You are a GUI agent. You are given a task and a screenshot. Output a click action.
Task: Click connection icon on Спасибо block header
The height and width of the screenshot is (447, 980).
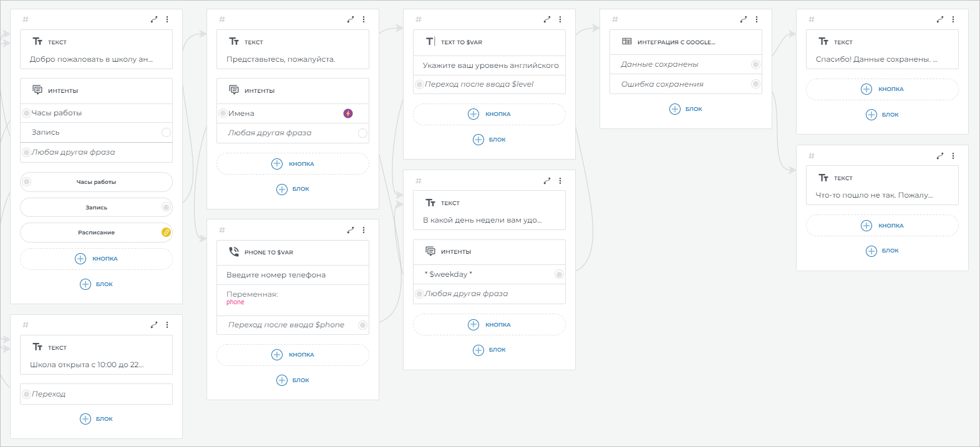click(940, 19)
